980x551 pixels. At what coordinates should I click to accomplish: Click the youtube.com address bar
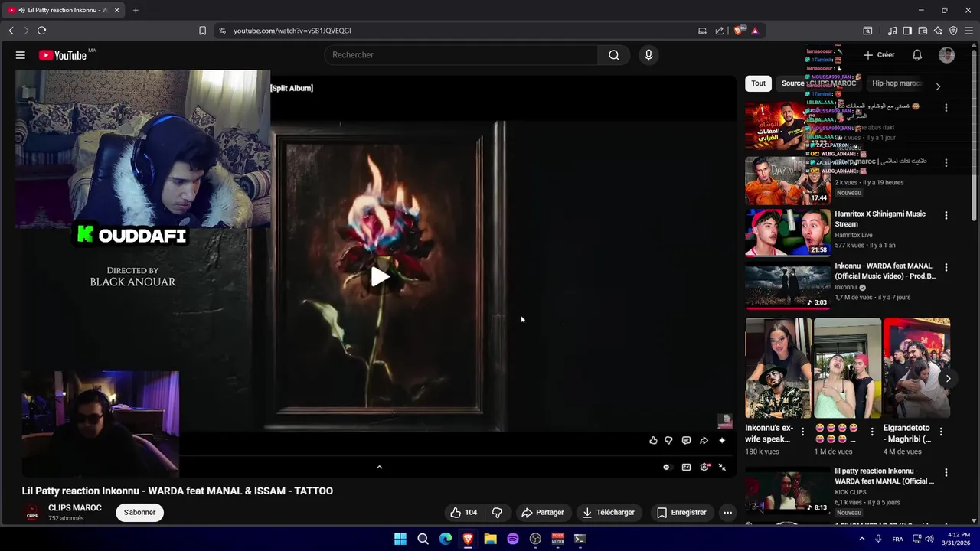(x=459, y=31)
